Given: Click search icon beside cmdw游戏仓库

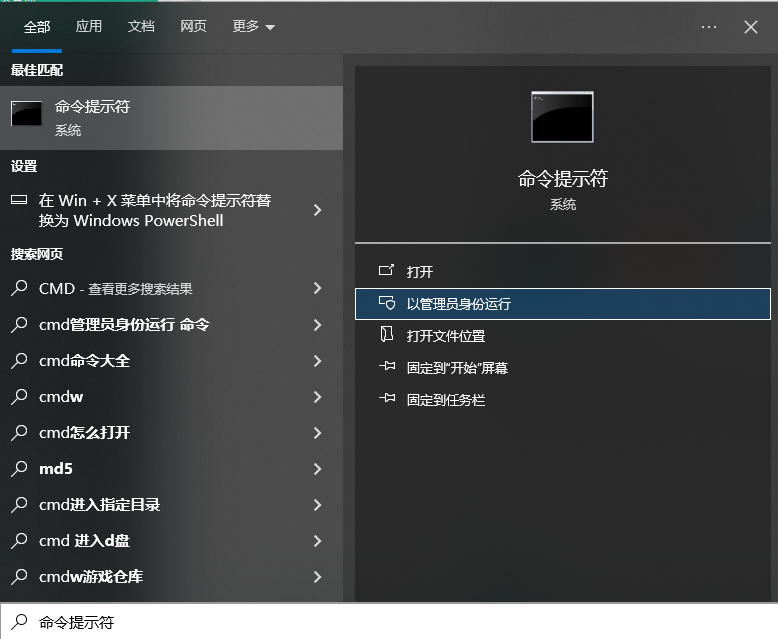Looking at the screenshot, I should [x=19, y=576].
